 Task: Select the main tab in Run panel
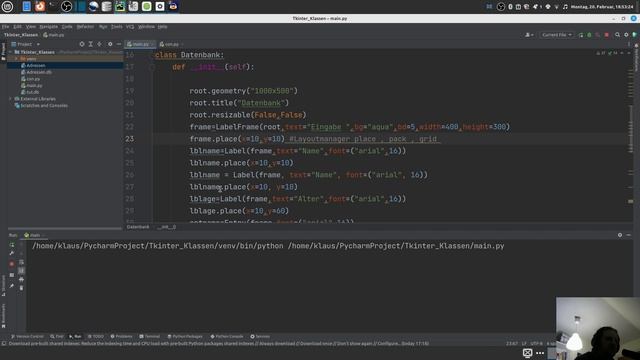click(x=33, y=235)
